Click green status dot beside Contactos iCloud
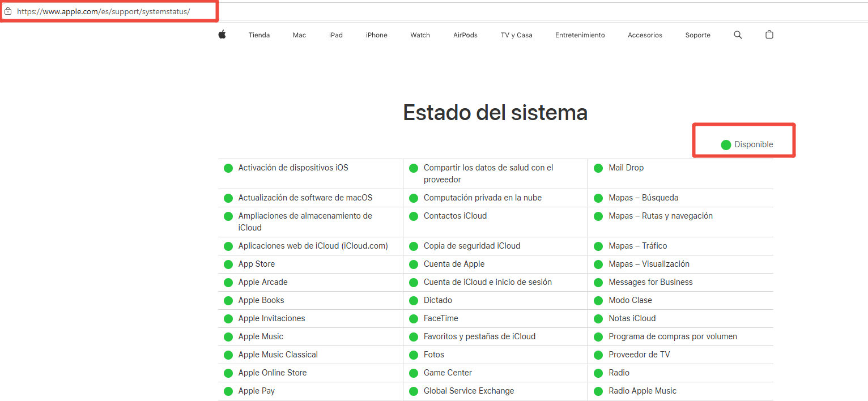The height and width of the screenshot is (401, 868). point(414,216)
